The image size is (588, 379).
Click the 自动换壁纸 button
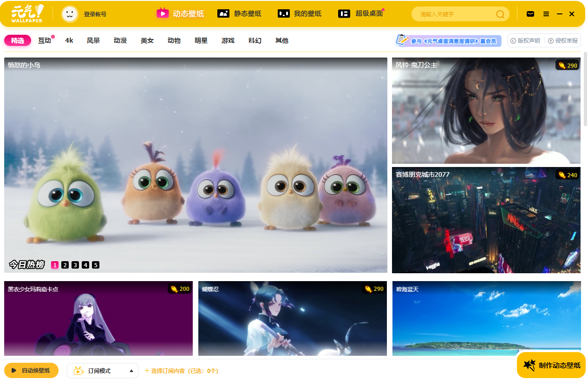point(31,370)
